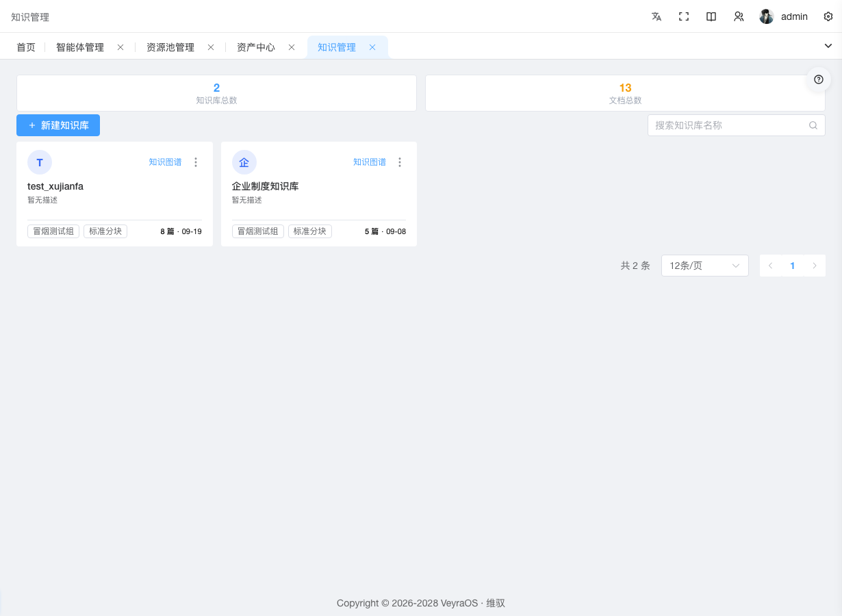Click the 8 篇 · 09-19 text
The image size is (842, 616).
pyautogui.click(x=181, y=231)
